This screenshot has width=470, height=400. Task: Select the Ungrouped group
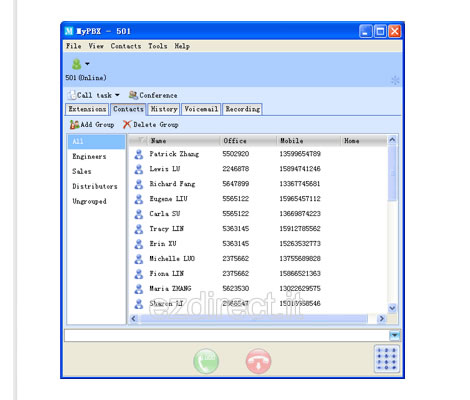tap(89, 201)
